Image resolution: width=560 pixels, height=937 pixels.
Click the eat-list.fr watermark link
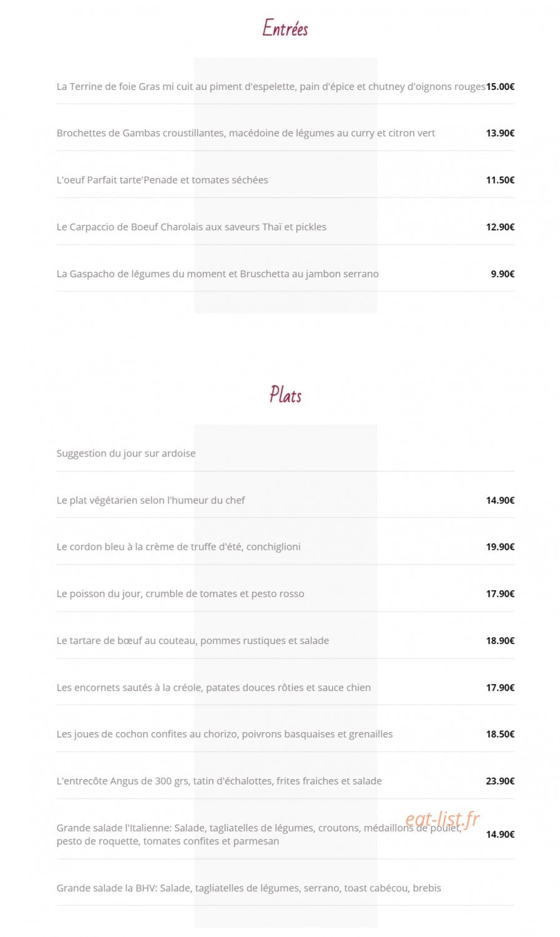pos(442,819)
